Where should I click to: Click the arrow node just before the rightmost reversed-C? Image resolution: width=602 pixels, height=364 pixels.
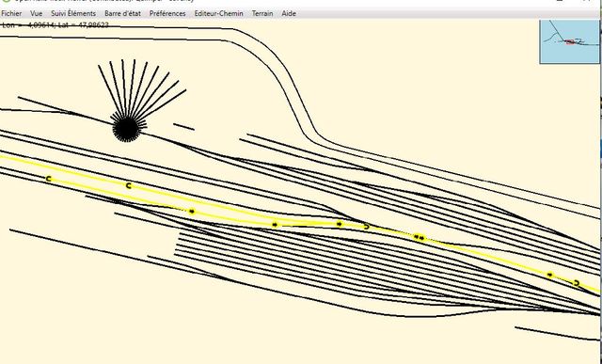pos(549,275)
